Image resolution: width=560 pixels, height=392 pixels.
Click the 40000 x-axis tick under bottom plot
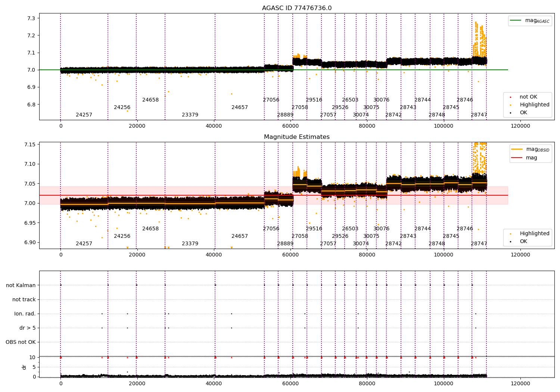[x=214, y=384]
